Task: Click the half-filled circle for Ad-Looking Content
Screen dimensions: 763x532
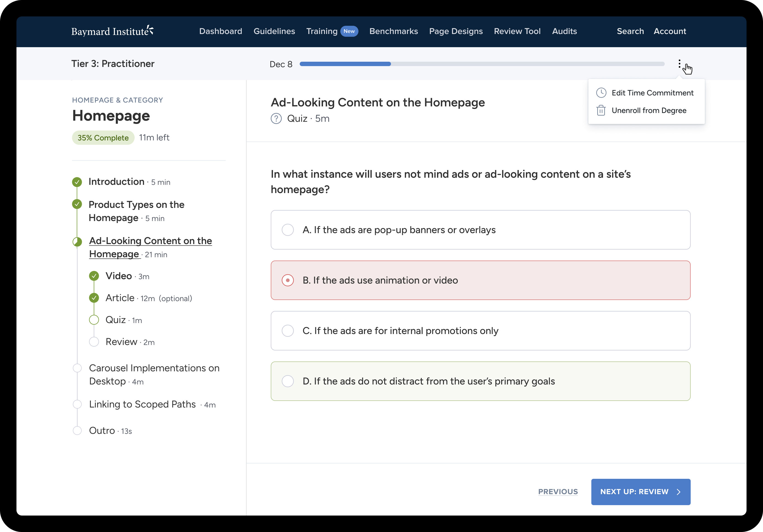Action: (77, 241)
